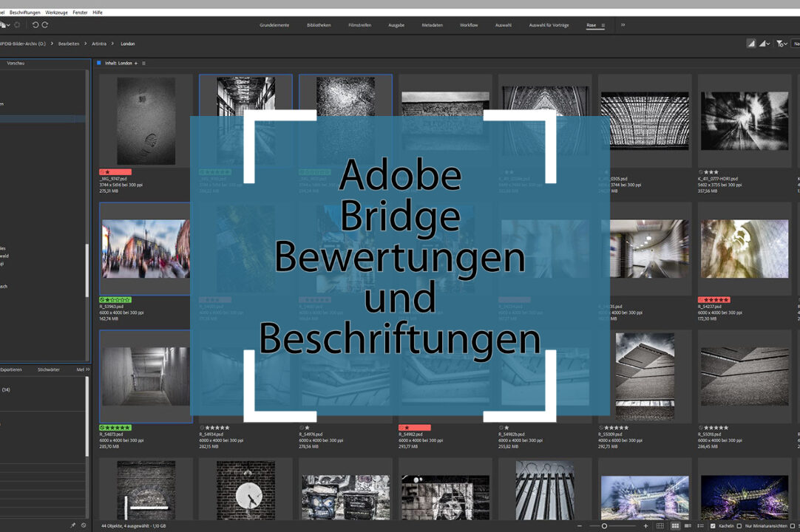Switch to list view icon
The image size is (800, 532).
click(x=700, y=526)
